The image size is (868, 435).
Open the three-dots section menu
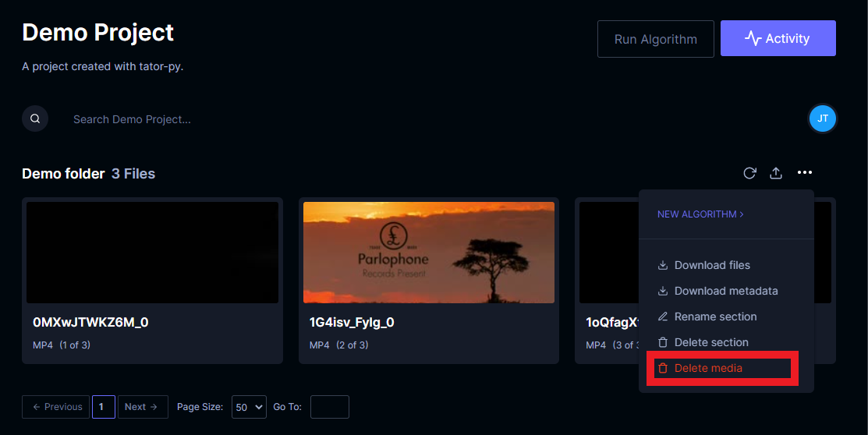pos(804,172)
